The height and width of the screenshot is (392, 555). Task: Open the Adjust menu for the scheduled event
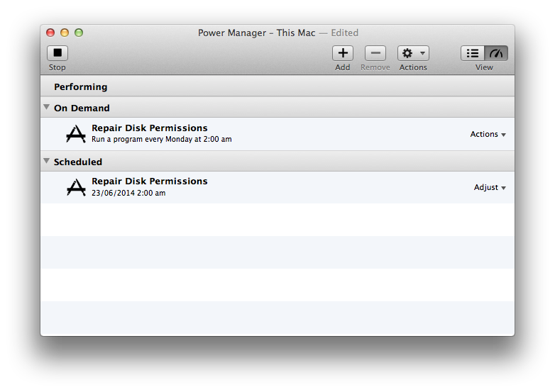pyautogui.click(x=490, y=187)
